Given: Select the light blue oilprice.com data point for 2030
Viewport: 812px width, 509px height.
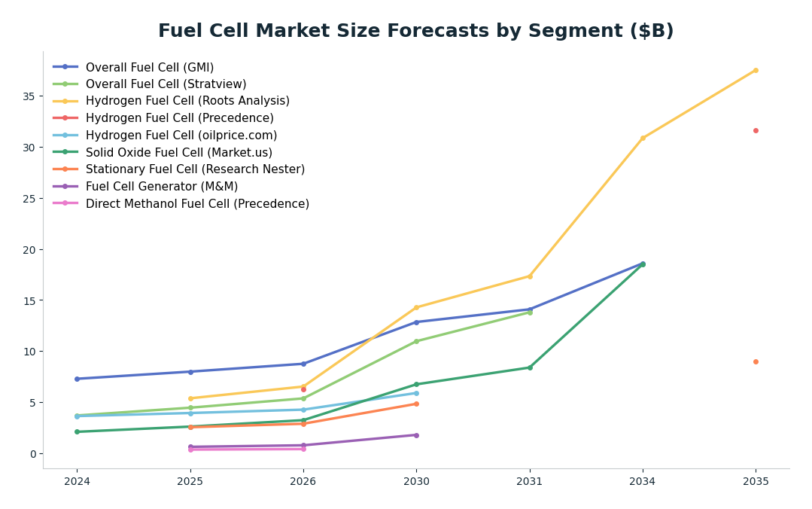Looking at the screenshot, I should click(416, 393).
